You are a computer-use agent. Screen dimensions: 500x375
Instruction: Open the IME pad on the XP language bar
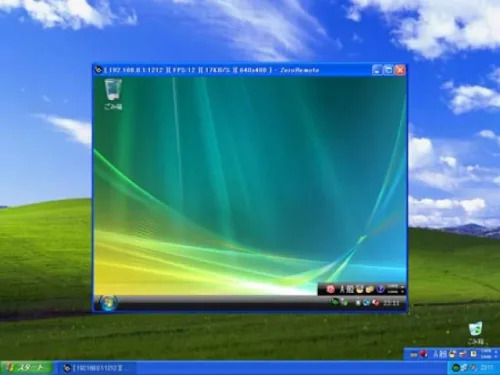click(452, 354)
